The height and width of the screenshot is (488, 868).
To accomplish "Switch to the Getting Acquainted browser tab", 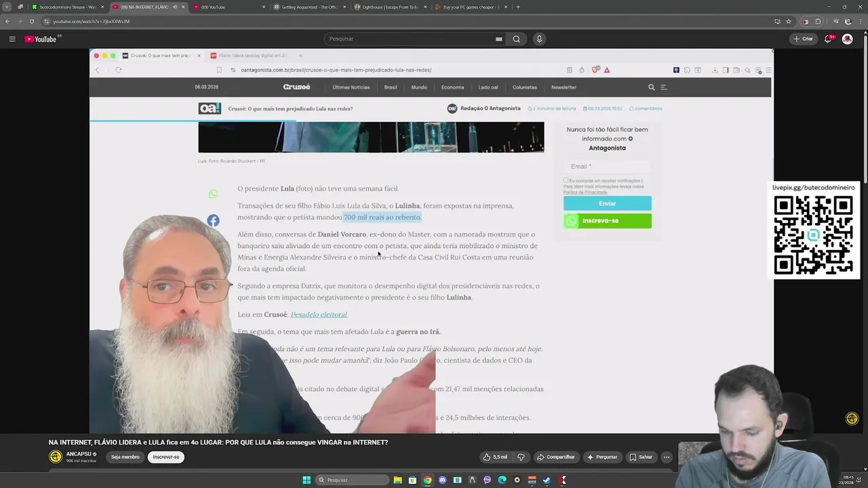I will (309, 7).
